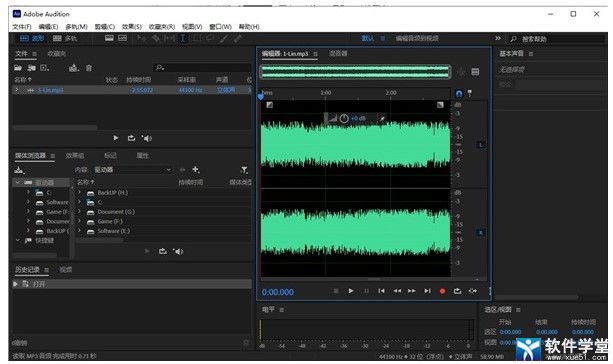Image resolution: width=613 pixels, height=364 pixels.
Task: Click Insert into Multitrack icon in Files panel
Action: tap(73, 68)
